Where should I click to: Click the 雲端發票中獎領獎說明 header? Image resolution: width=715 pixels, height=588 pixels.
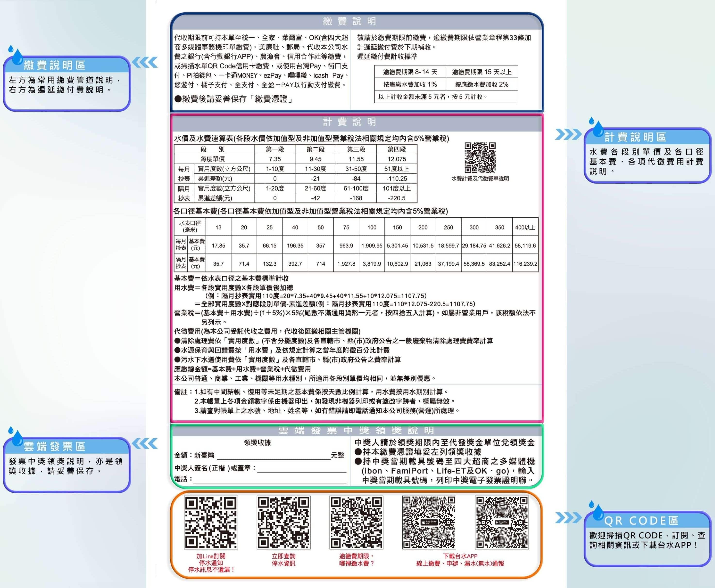357,431
